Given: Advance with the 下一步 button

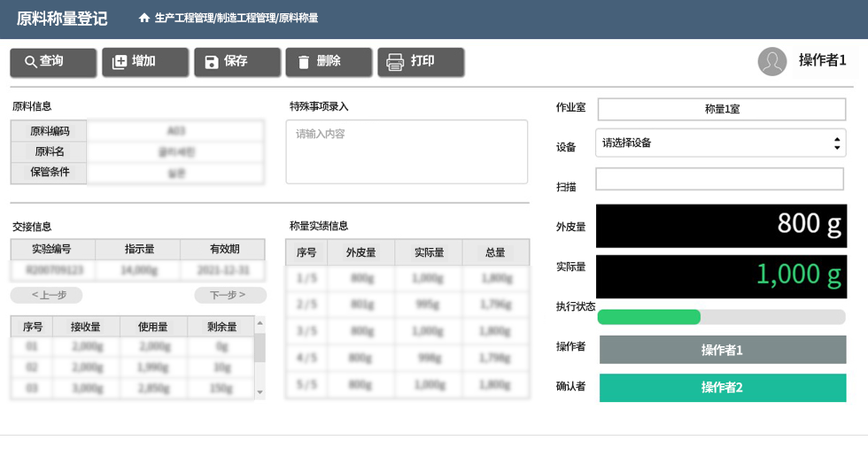Looking at the screenshot, I should point(229,295).
